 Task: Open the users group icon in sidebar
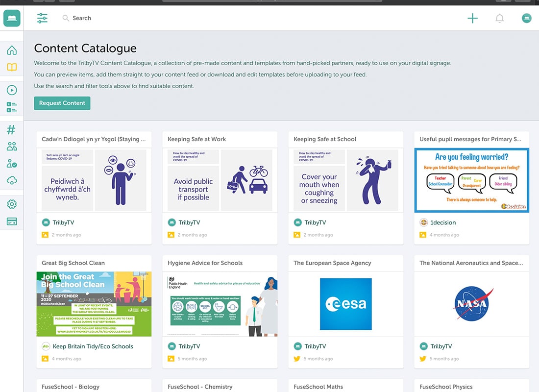(x=12, y=147)
